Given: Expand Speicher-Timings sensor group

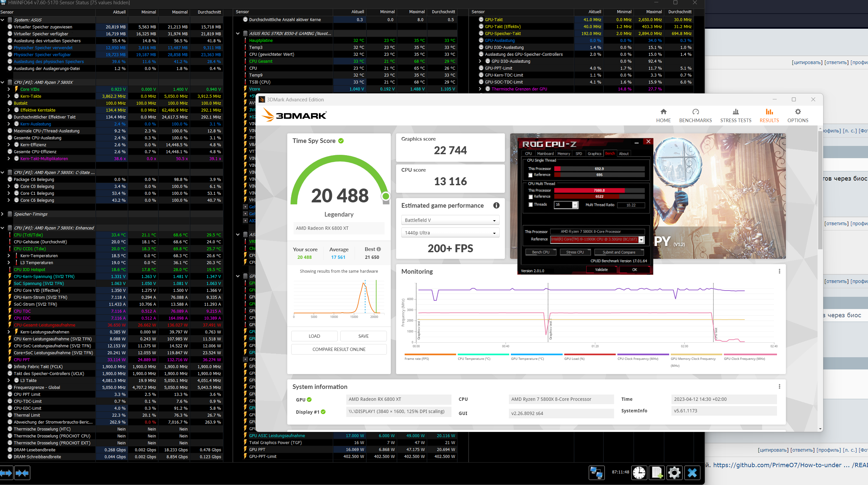Looking at the screenshot, I should click(3, 214).
